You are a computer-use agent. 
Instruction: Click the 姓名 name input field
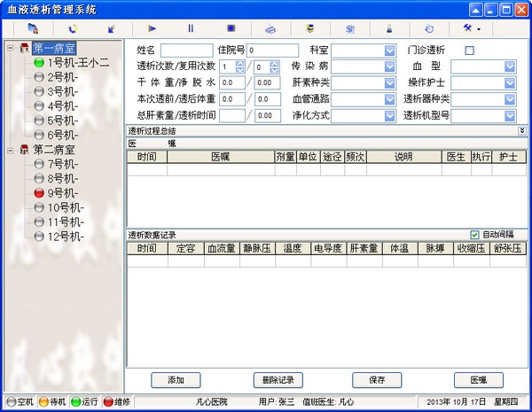coord(186,51)
